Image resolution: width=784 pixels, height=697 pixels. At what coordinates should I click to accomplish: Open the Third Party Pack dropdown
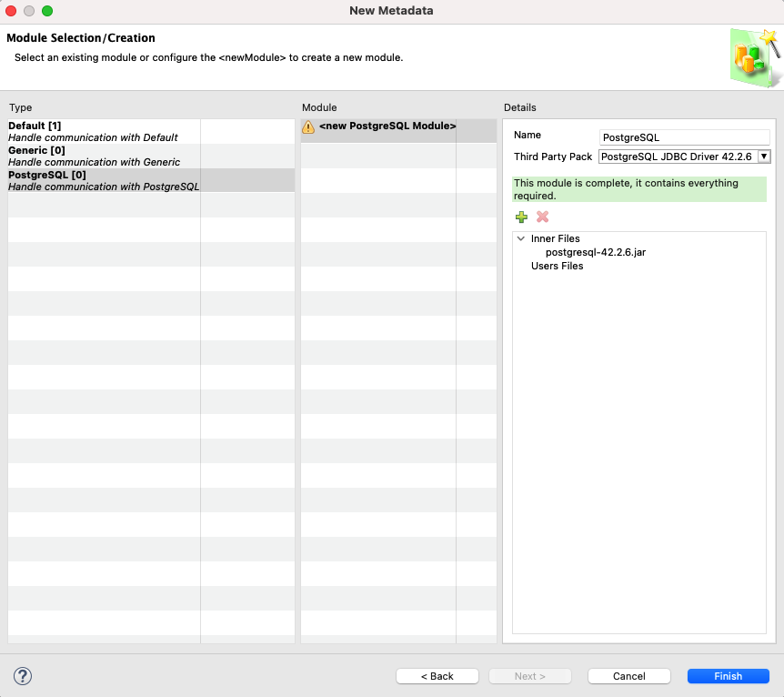(684, 157)
